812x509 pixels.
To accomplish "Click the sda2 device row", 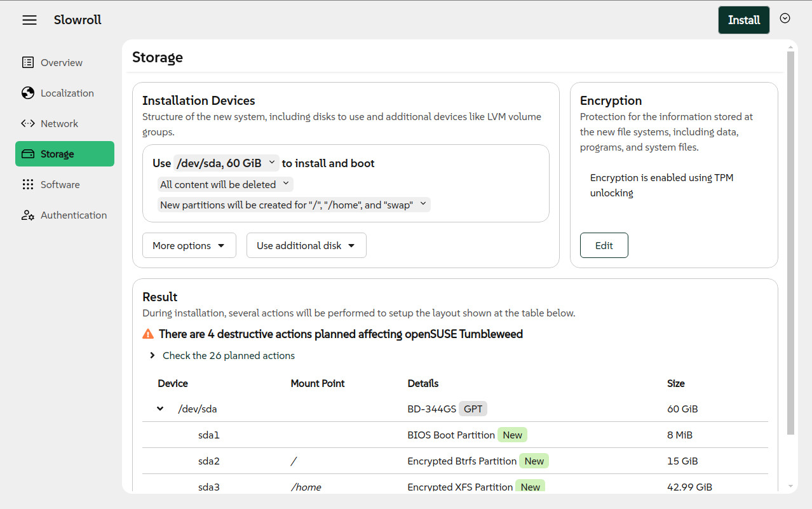I will click(455, 461).
